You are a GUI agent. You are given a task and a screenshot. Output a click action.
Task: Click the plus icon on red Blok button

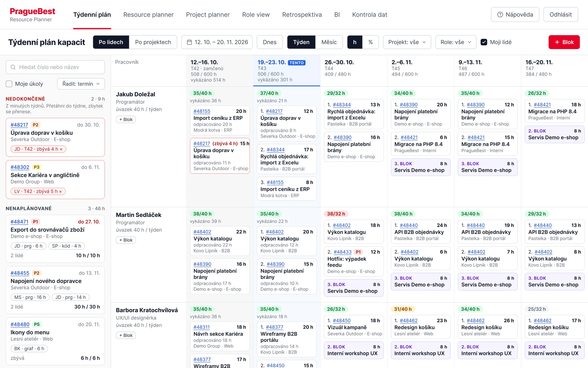click(x=557, y=42)
